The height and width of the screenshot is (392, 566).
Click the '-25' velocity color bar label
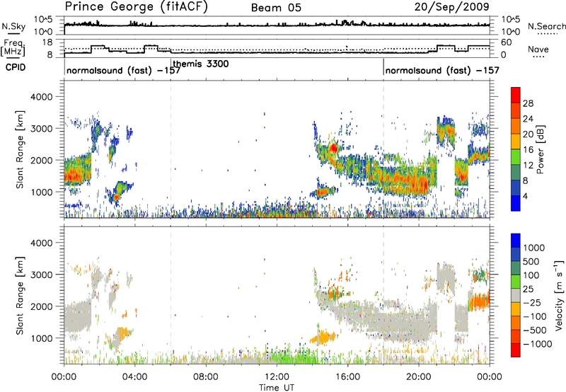tap(531, 303)
